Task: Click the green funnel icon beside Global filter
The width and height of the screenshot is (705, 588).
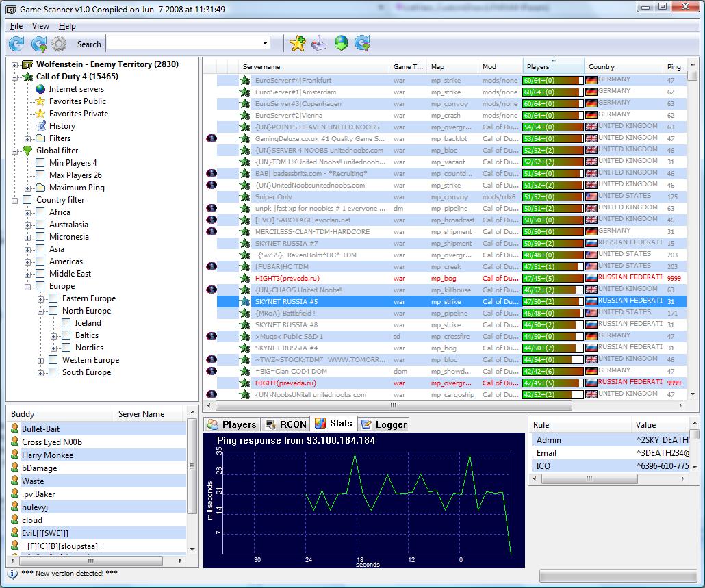Action: click(27, 151)
